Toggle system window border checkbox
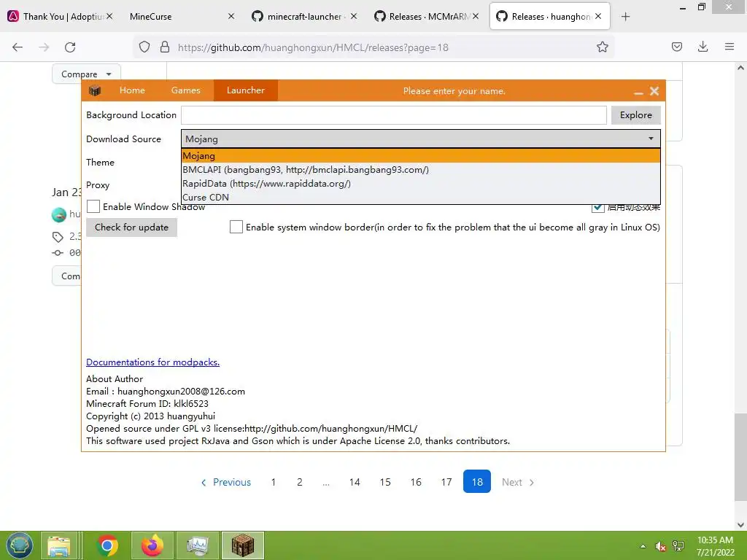Screen dimensions: 747x560 (x=236, y=227)
